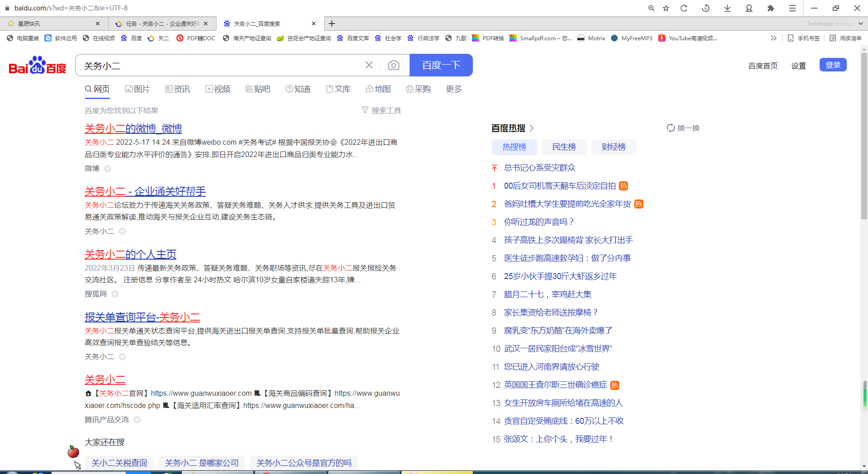
Task: Open MyFreeMP3 bookmark
Action: click(x=632, y=38)
